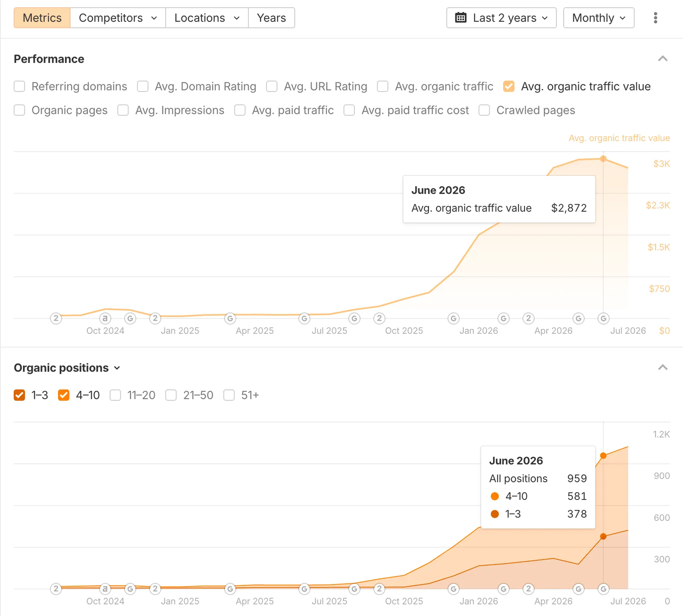Check Avg. paid traffic cost

[x=349, y=110]
